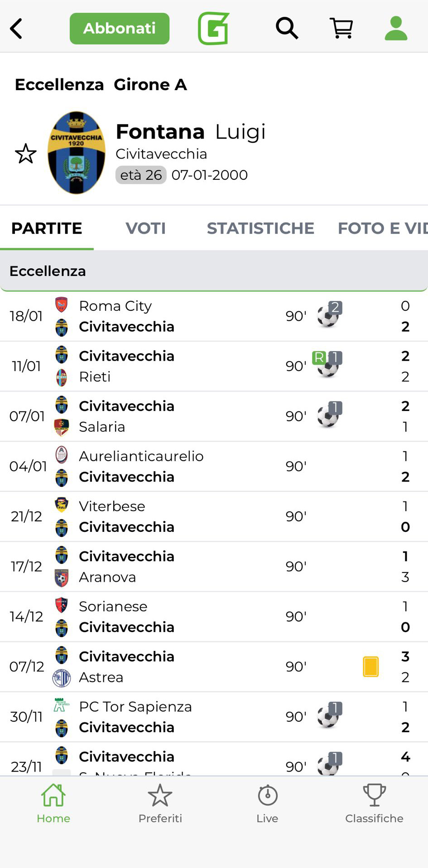Image resolution: width=428 pixels, height=868 pixels.
Task: Tap the back arrow icon
Action: click(x=16, y=29)
